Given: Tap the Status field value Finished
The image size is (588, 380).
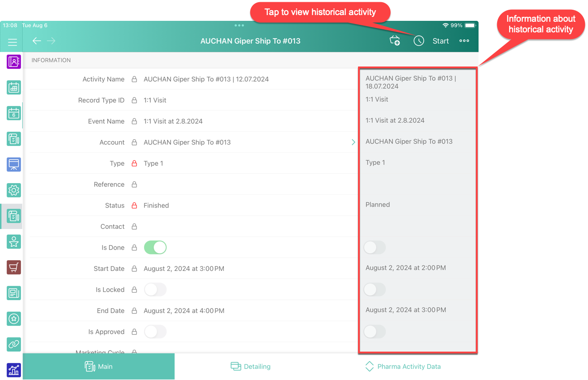Looking at the screenshot, I should click(156, 205).
